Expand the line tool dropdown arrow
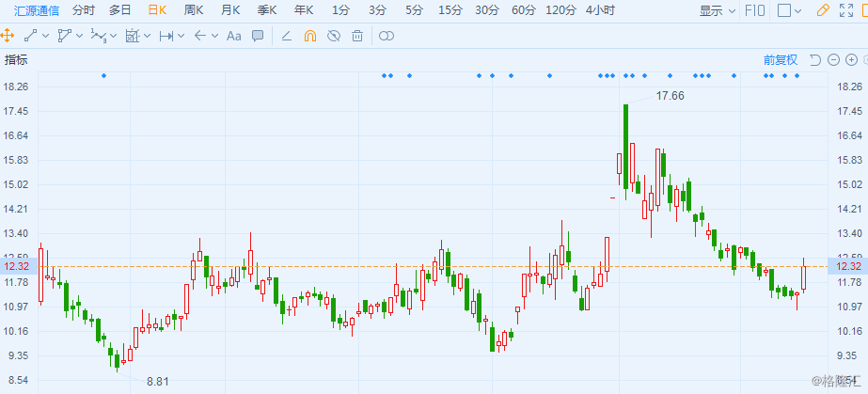 point(45,36)
